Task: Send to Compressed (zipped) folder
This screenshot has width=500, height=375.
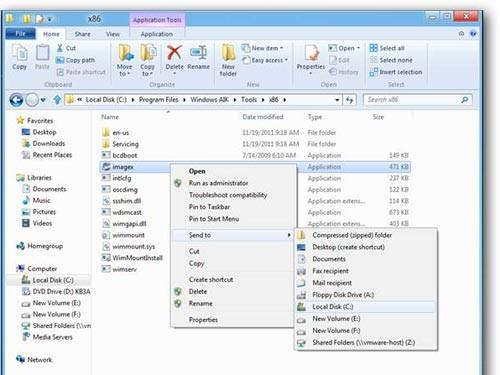Action: 366,235
